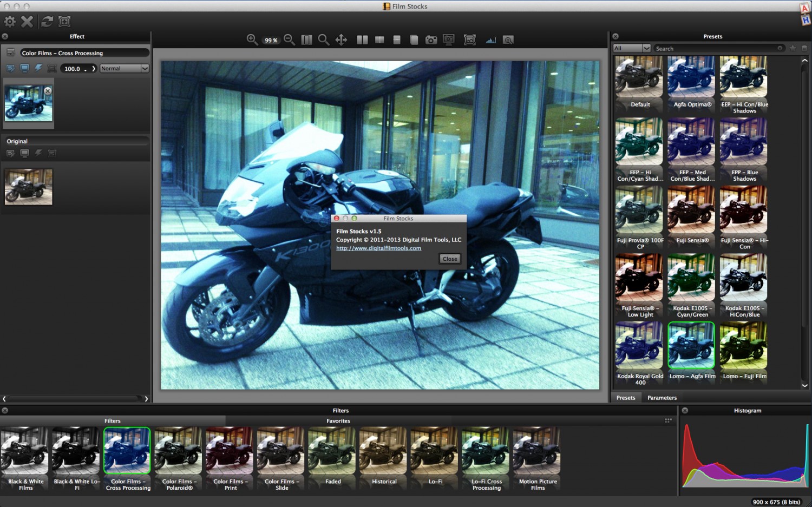812x507 pixels.
Task: Toggle the Original layer lightning icon
Action: tap(38, 153)
